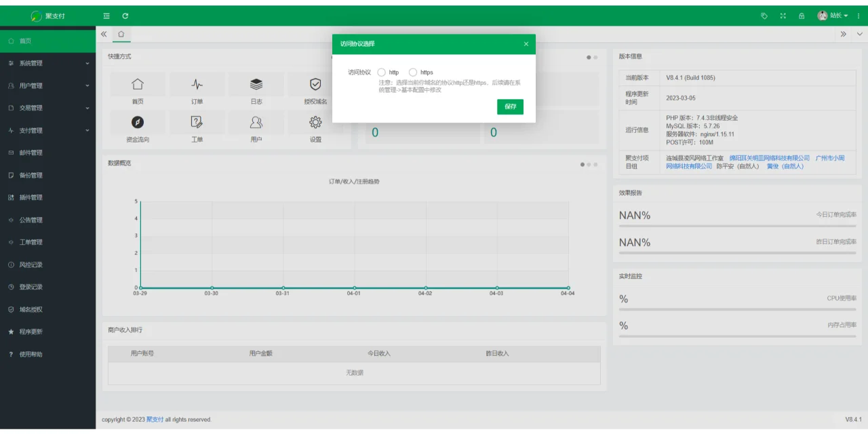Click the CPU使用率 progress bar
Screen dimensions: 868x434
[x=737, y=309]
